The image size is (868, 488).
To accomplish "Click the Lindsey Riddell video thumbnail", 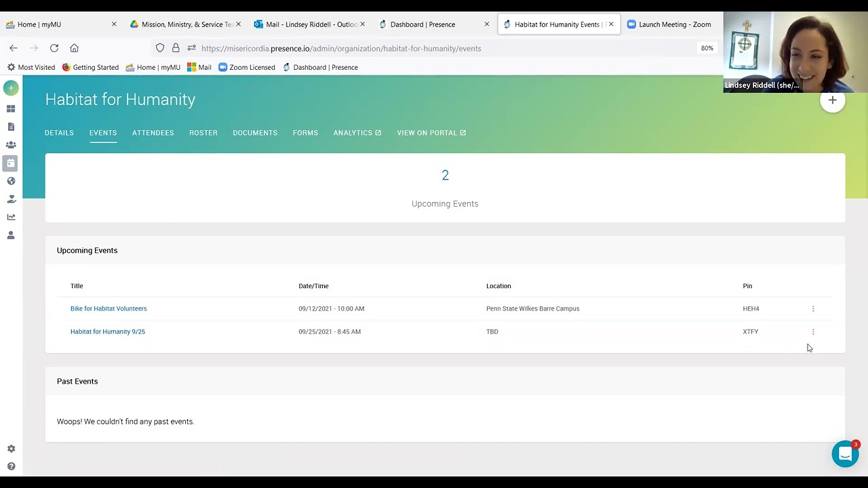I will click(795, 52).
